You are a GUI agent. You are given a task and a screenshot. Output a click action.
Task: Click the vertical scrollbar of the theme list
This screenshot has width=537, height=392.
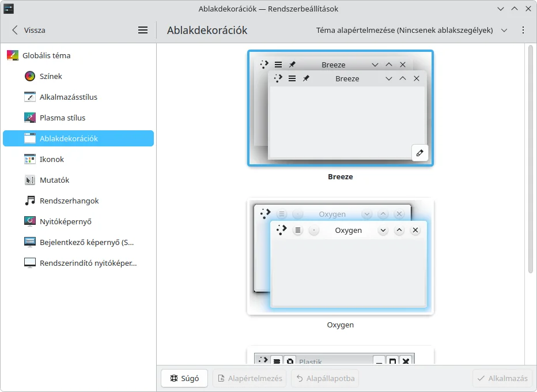(x=531, y=159)
